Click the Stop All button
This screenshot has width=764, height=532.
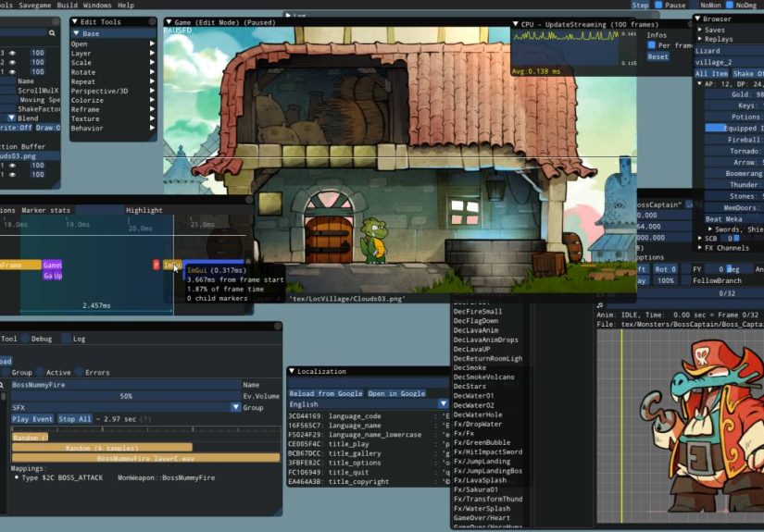pos(75,418)
